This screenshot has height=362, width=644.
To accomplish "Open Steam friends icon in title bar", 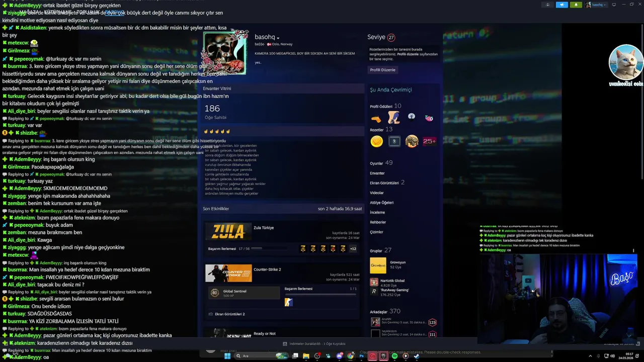I will (548, 5).
